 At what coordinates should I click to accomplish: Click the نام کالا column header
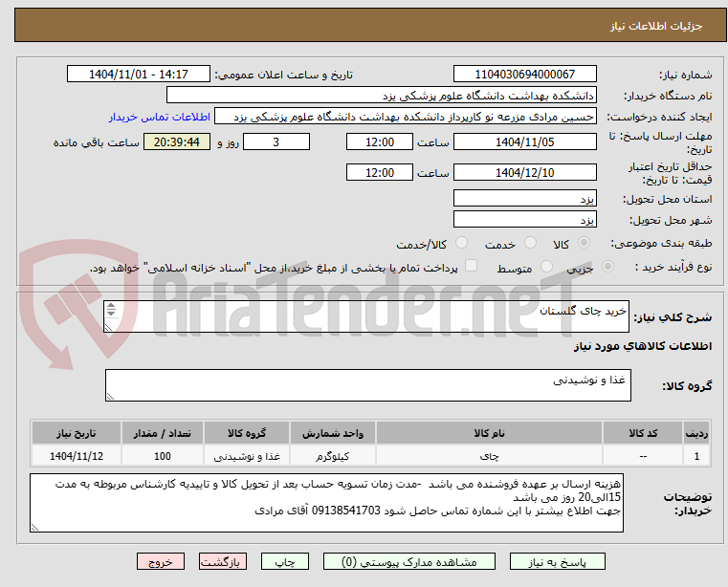click(x=489, y=433)
